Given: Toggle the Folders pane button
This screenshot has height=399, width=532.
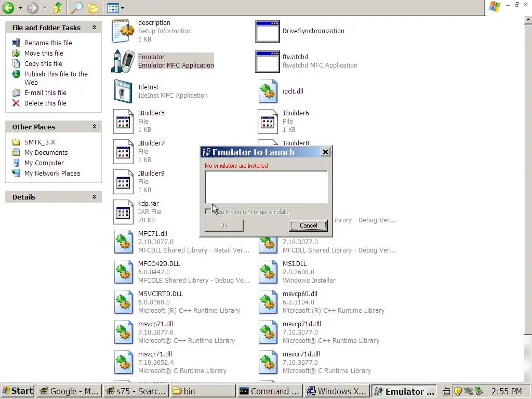Looking at the screenshot, I should click(x=94, y=7).
